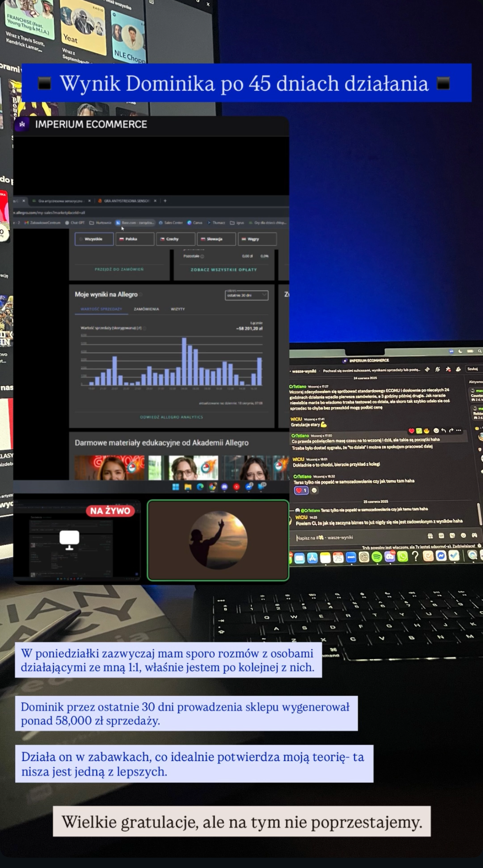Select the Czechy marketplace filter

[175, 239]
